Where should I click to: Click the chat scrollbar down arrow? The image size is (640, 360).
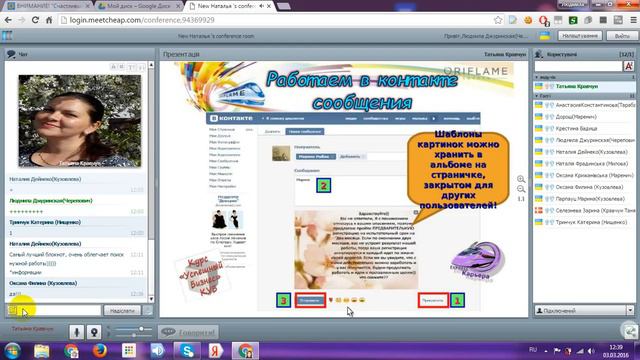click(151, 299)
